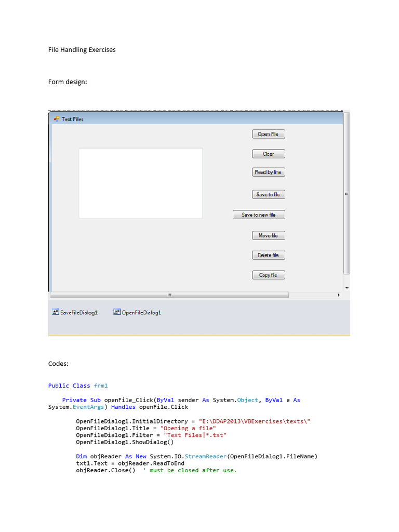Select the OpenFileDialog1 component icon
This screenshot has height=532, width=399.
[117, 312]
